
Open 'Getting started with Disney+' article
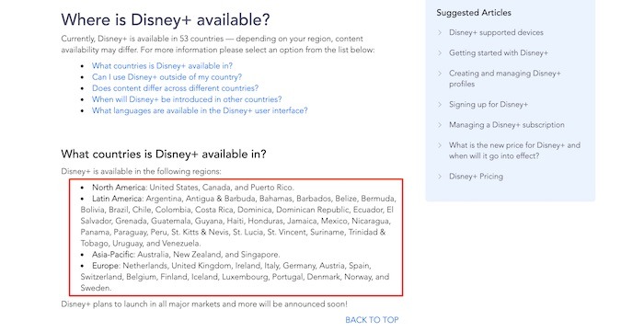(x=499, y=53)
